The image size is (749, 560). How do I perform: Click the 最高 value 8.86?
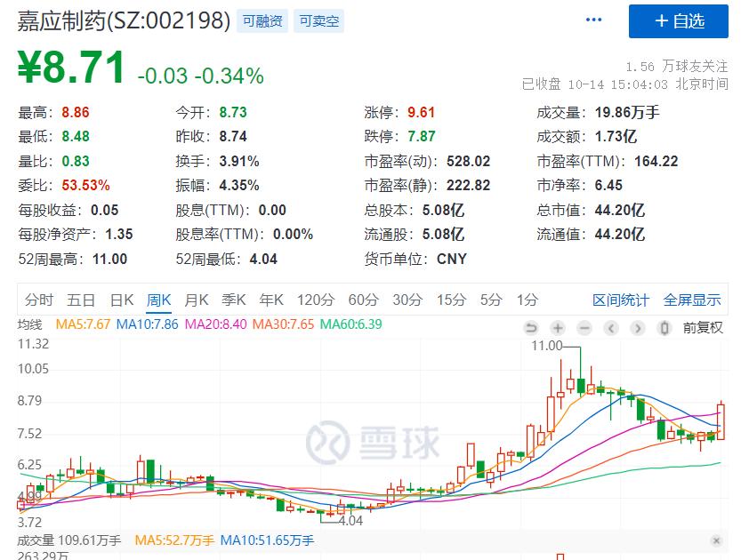[76, 113]
